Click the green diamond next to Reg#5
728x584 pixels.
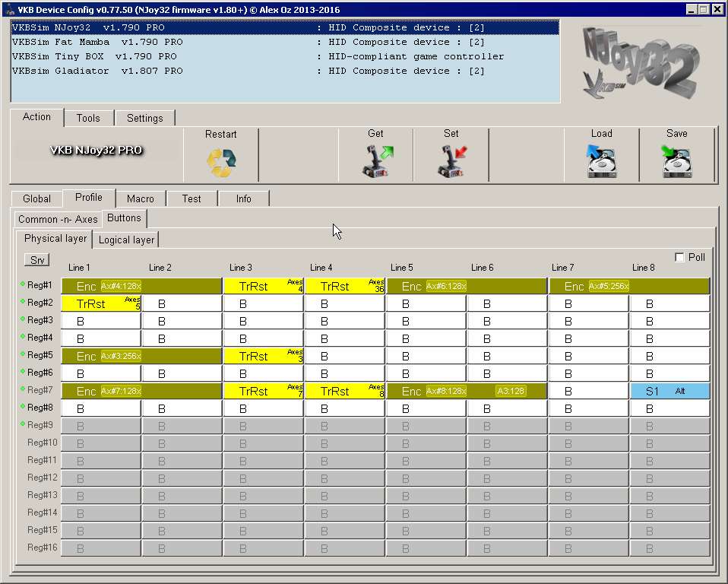click(x=22, y=354)
